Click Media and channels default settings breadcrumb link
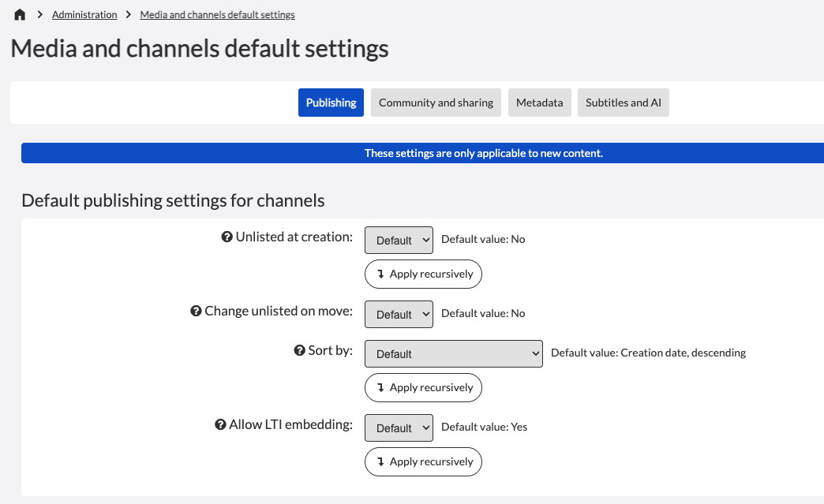The height and width of the screenshot is (504, 824). (x=217, y=15)
